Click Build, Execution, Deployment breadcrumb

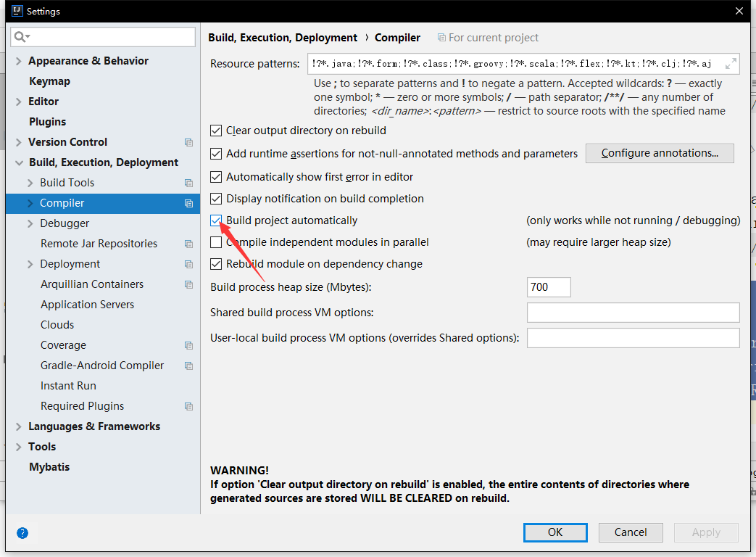coord(283,38)
